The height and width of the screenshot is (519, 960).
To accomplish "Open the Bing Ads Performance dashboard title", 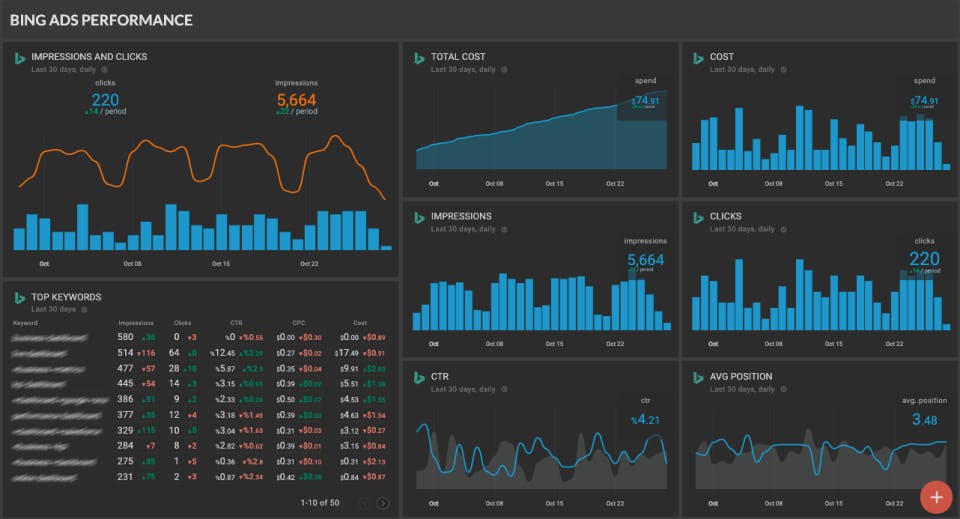I will pos(101,20).
